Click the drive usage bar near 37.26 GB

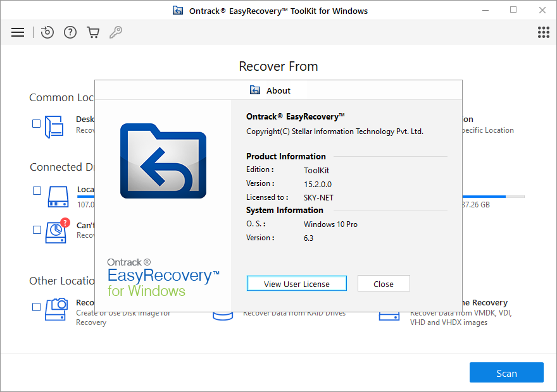pos(494,196)
